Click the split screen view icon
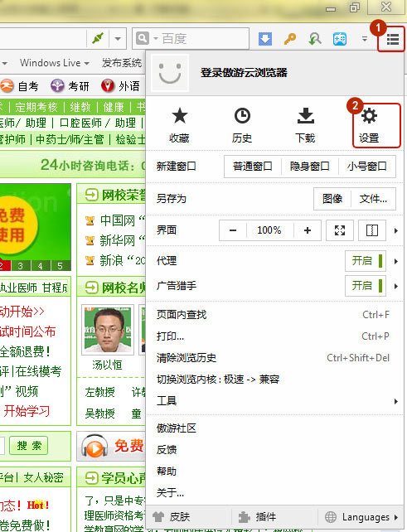 click(x=372, y=230)
